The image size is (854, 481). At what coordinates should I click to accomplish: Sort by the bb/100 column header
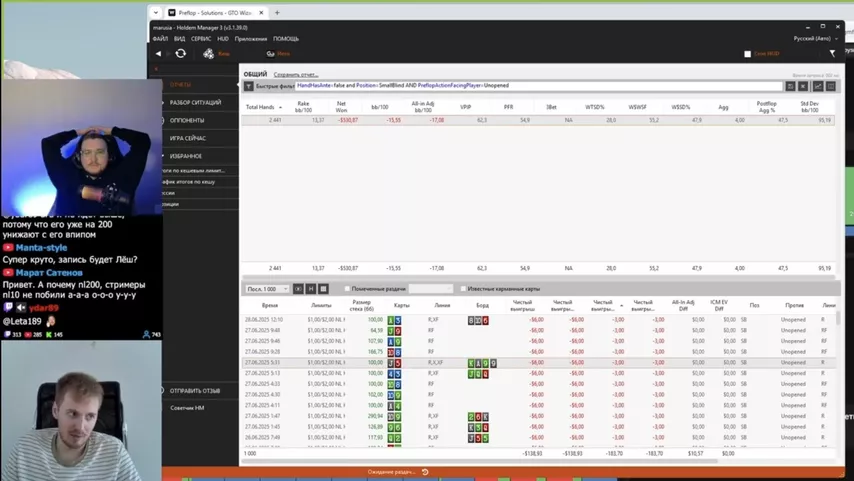(380, 107)
